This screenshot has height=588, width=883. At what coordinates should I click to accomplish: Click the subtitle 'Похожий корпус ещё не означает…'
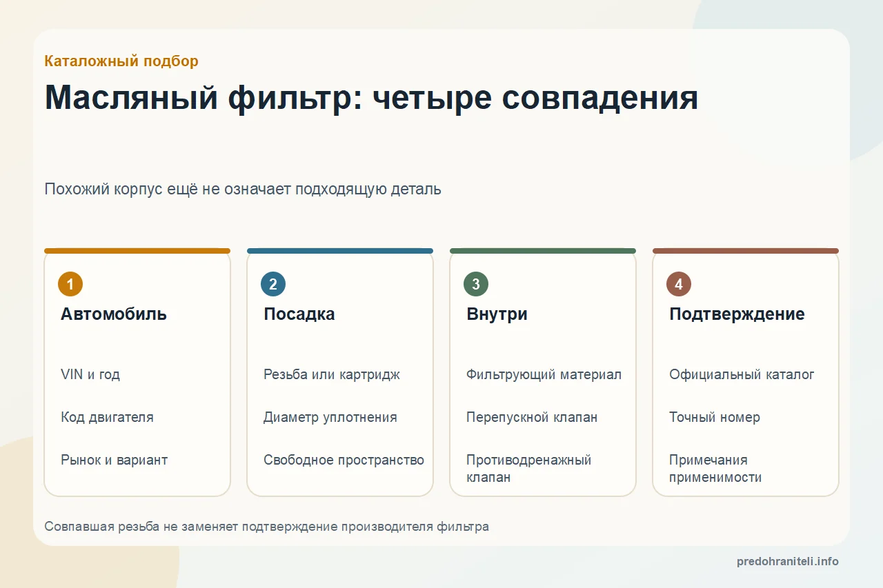[x=243, y=190]
